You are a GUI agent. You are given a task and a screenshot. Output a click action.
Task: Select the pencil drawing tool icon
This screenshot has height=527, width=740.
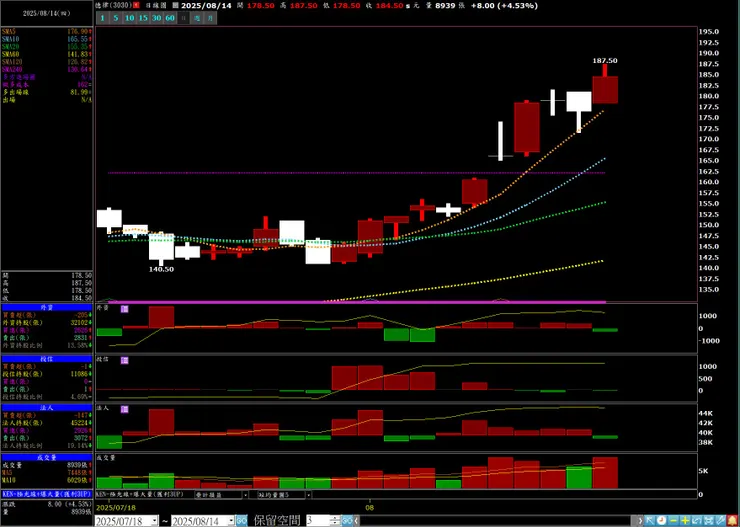point(721,521)
